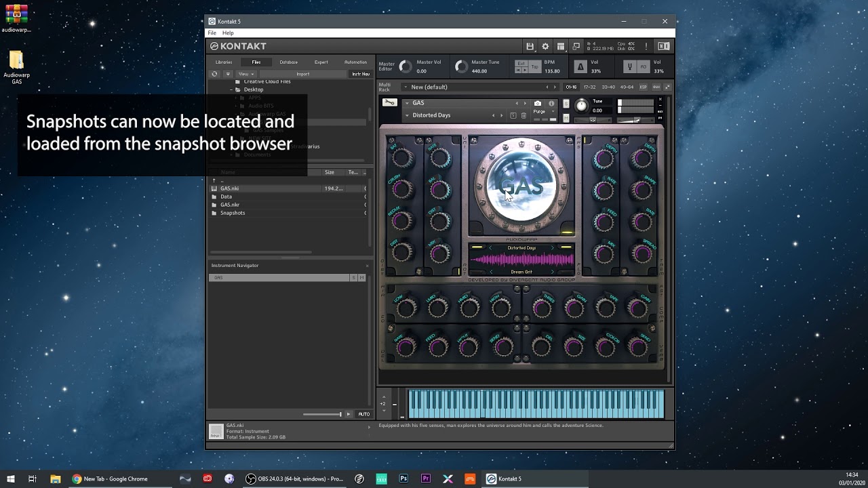Select rack page 33-48
Screen dimensions: 868x488
[x=608, y=87]
